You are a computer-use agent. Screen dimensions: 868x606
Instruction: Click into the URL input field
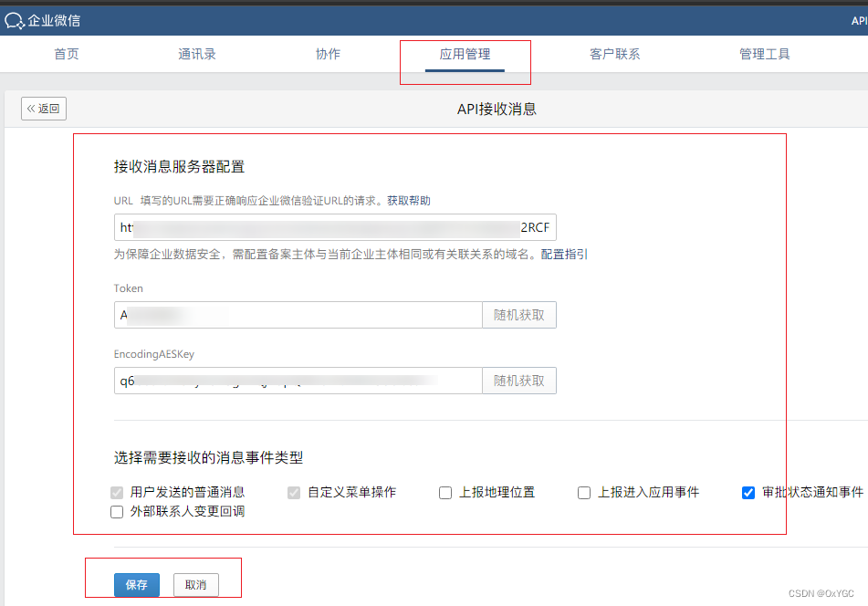point(335,227)
